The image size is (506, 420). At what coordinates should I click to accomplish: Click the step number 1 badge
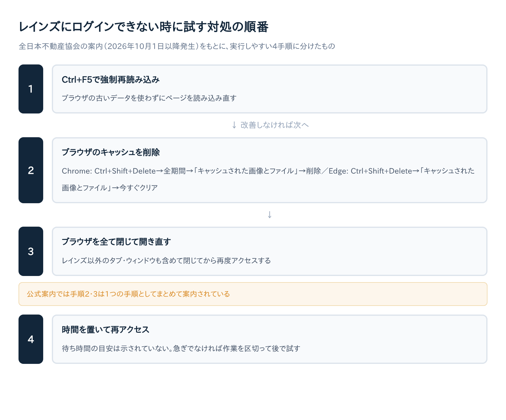pyautogui.click(x=31, y=89)
